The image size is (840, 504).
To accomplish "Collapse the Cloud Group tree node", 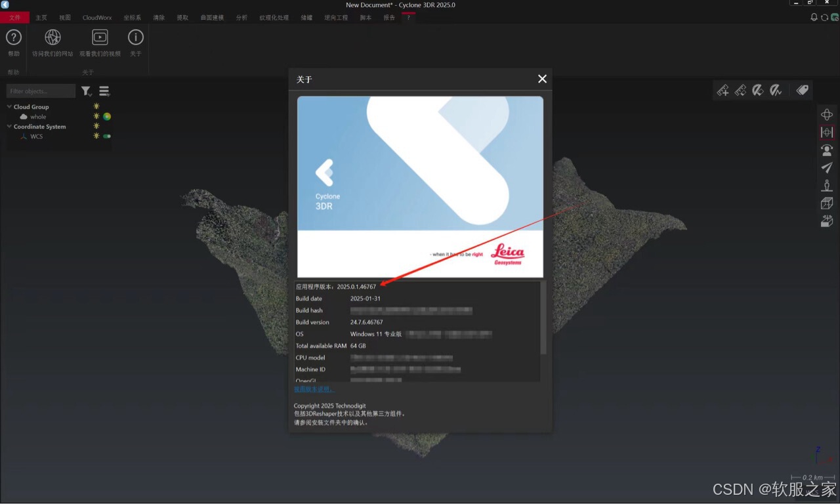I will 9,106.
